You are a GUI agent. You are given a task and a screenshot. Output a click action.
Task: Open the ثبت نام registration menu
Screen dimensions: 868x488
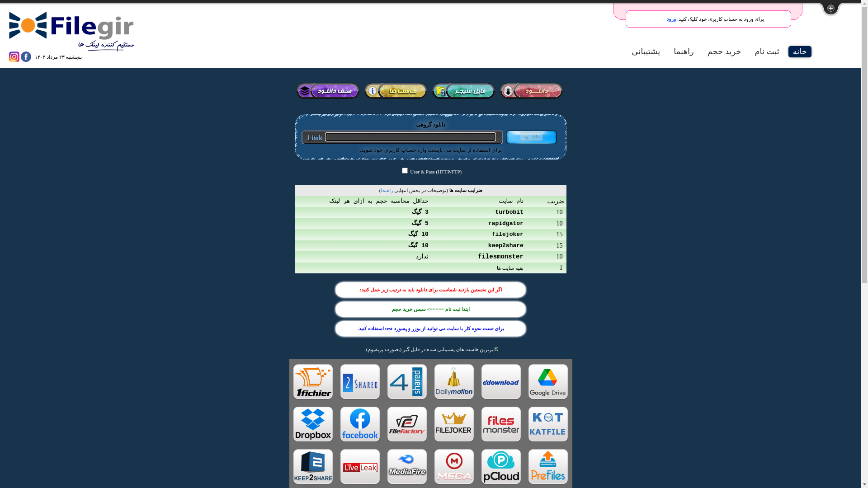(767, 52)
